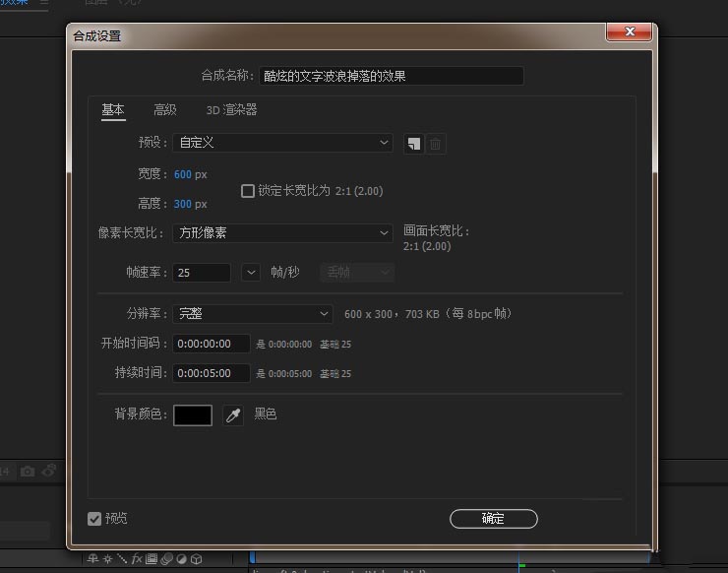Open the frame rate arrow dropdown
The image size is (728, 573).
coord(251,273)
